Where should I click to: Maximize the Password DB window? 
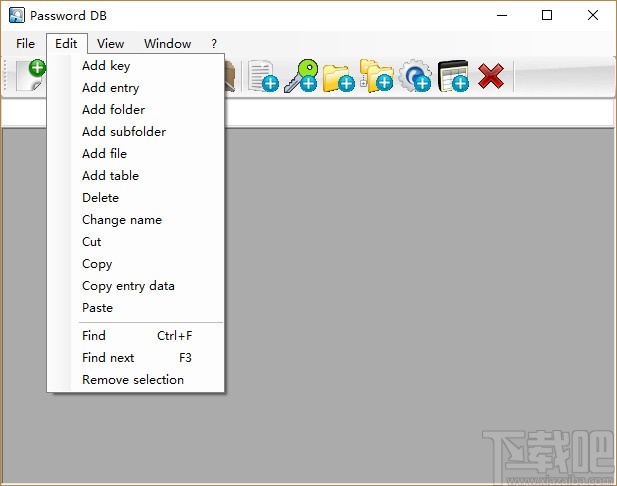(547, 15)
